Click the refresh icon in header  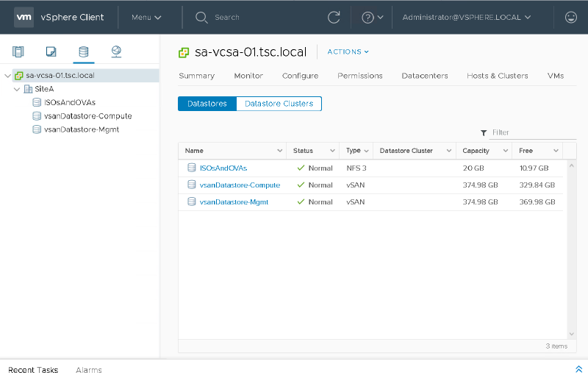(334, 17)
